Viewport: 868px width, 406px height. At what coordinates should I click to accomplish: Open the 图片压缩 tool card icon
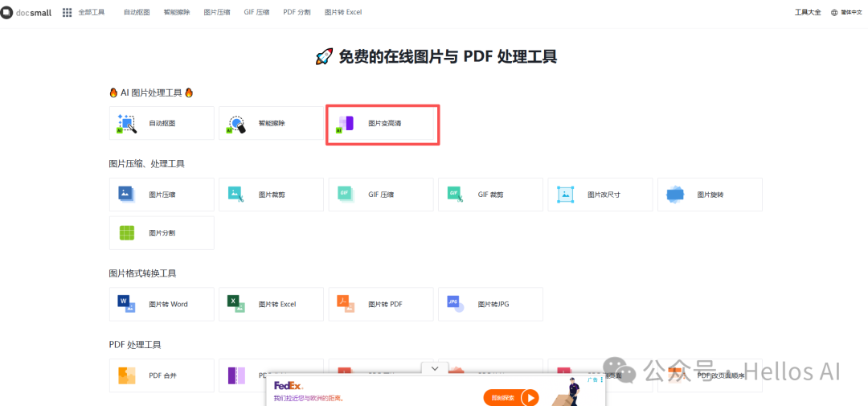click(127, 195)
